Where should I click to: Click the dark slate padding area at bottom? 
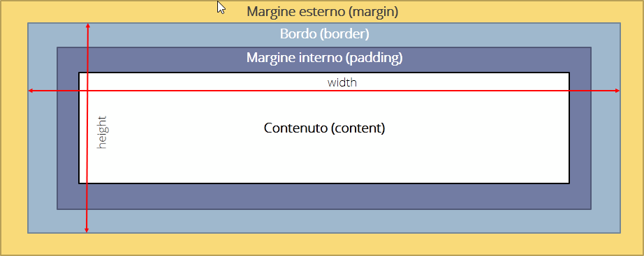[324, 196]
